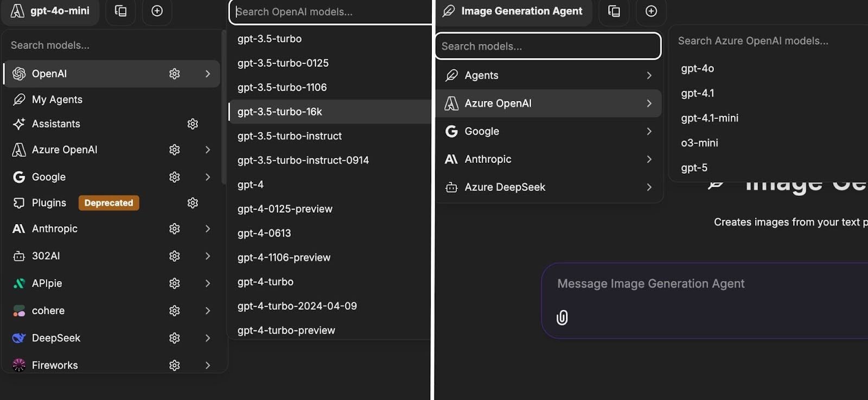Click the cohere settings gear
The height and width of the screenshot is (400, 868).
[x=174, y=311]
